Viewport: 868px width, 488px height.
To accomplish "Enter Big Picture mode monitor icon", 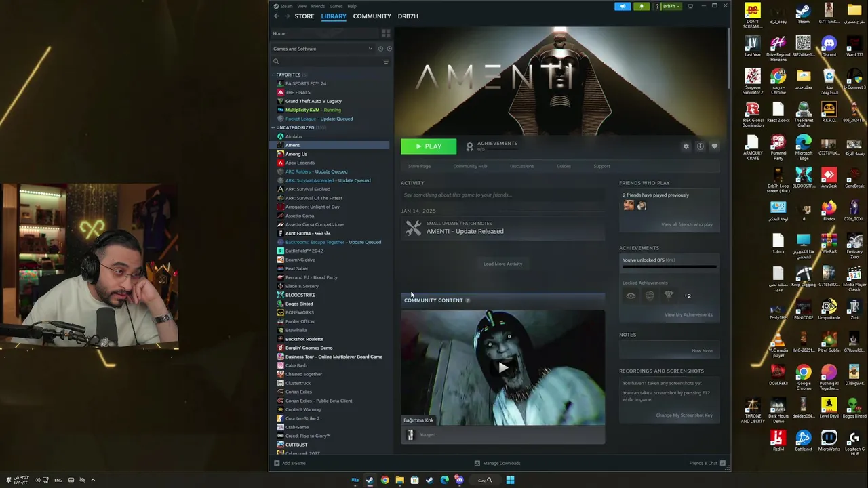I will [x=690, y=6].
